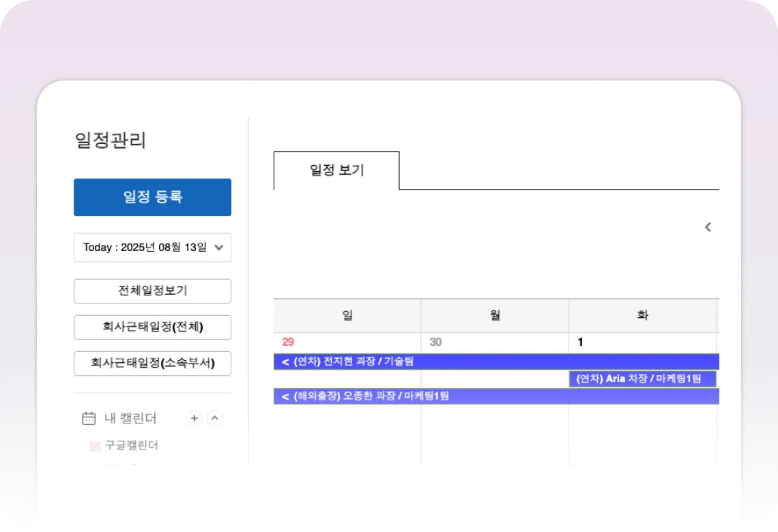Click 전체일정보기 button

pyautogui.click(x=152, y=291)
